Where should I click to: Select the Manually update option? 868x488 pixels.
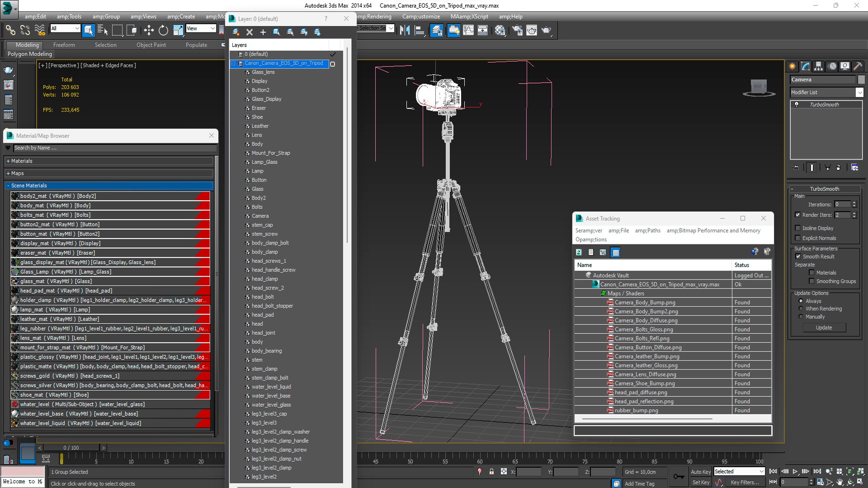coord(801,317)
